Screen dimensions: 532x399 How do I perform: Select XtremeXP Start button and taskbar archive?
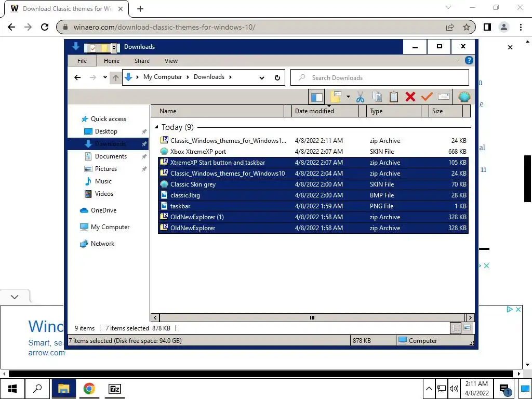click(x=313, y=162)
